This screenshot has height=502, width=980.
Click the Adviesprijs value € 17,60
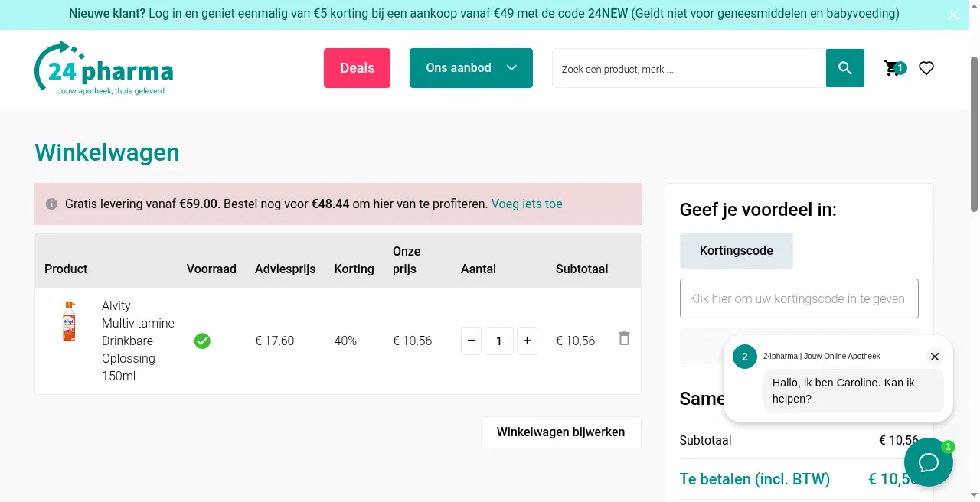pyautogui.click(x=275, y=341)
